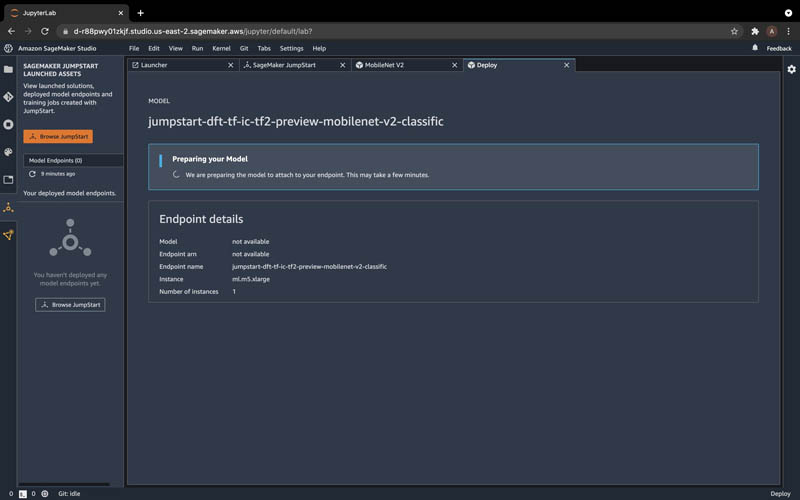The width and height of the screenshot is (800, 500).
Task: Open the tabs list sidebar icon
Action: (x=8, y=180)
